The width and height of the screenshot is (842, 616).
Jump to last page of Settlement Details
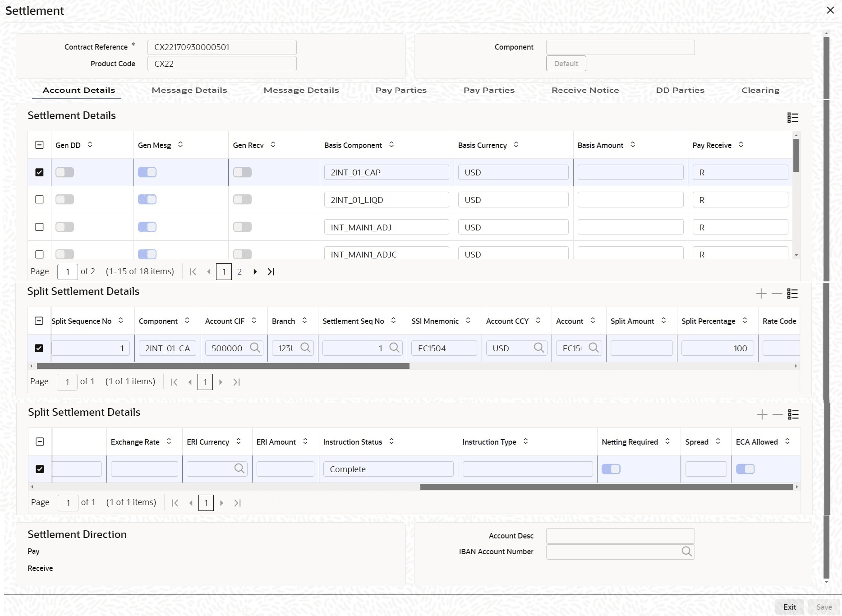click(271, 271)
